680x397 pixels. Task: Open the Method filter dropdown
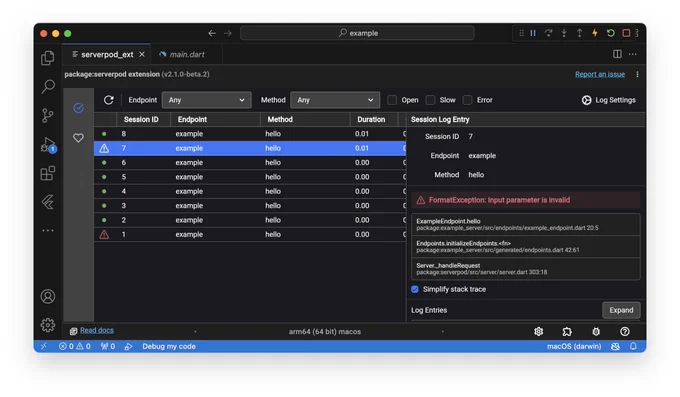[335, 100]
